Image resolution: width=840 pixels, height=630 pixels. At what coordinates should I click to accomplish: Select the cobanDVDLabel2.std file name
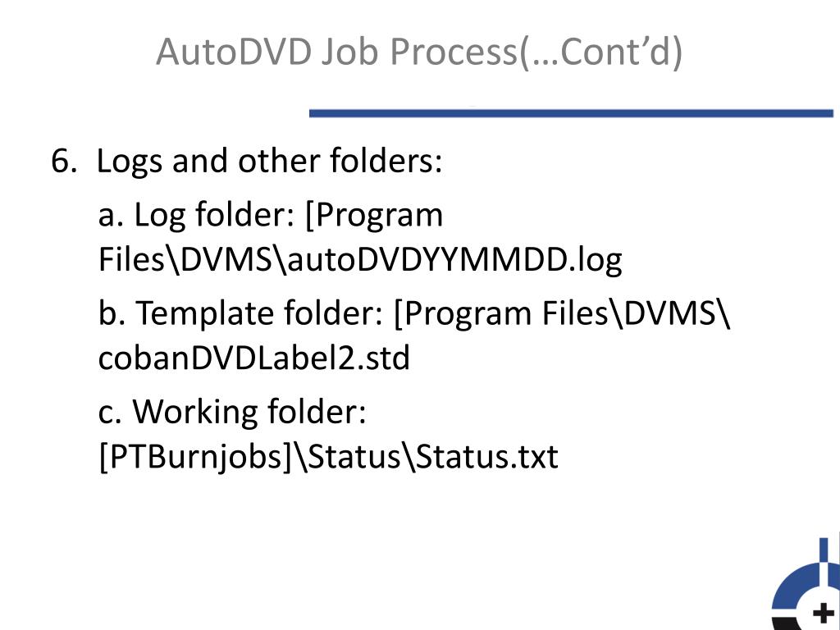pos(254,358)
